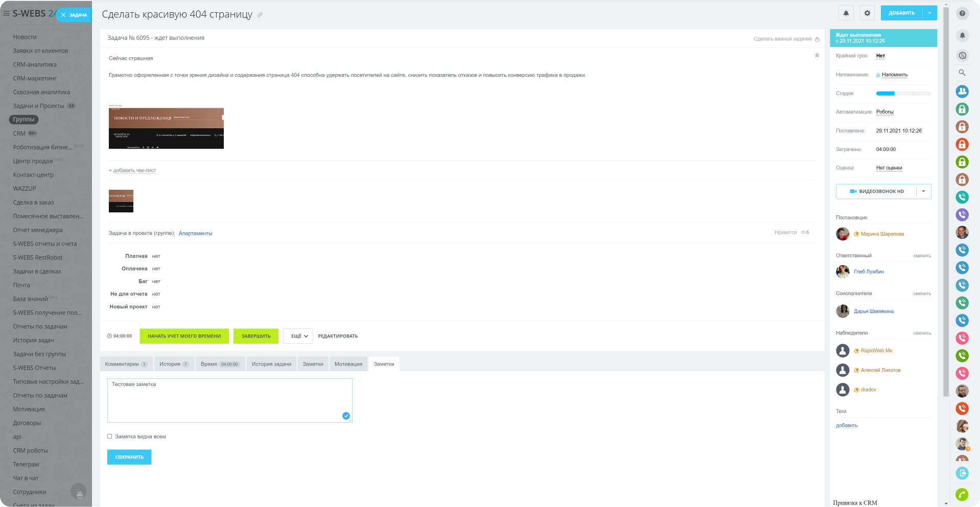Screen dimensions: 980x507
Task: Open the Мотивация tab
Action: pyautogui.click(x=348, y=364)
